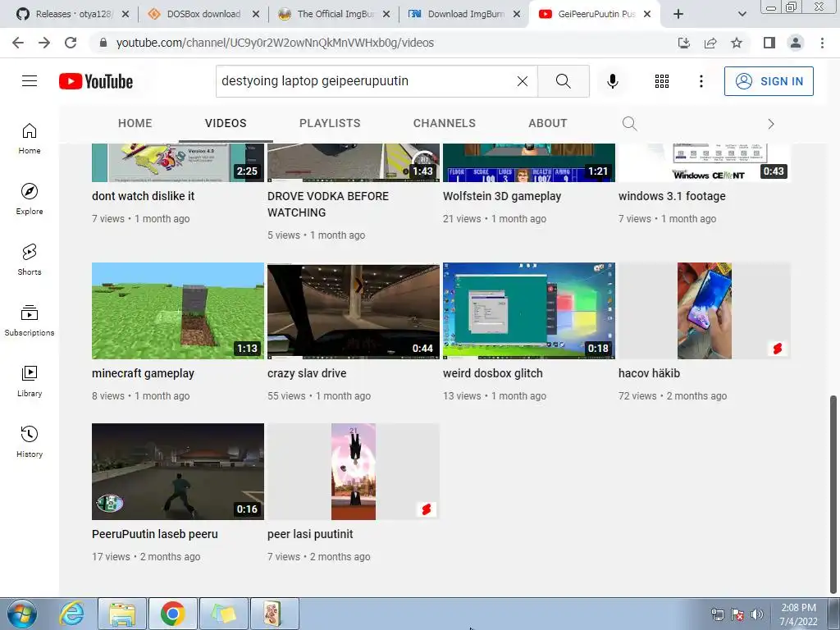Bookmark this page with the star icon
Image resolution: width=840 pixels, height=630 pixels.
pyautogui.click(x=737, y=43)
